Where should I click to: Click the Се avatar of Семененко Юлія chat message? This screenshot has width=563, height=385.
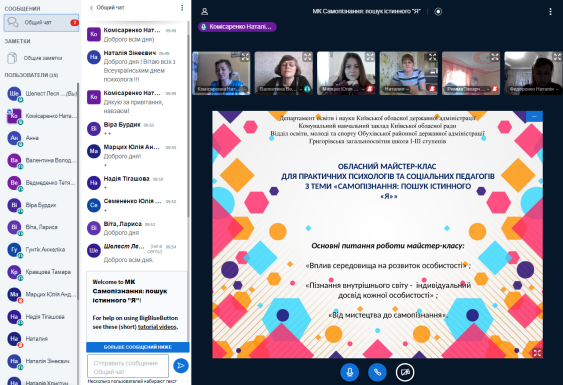point(94,205)
